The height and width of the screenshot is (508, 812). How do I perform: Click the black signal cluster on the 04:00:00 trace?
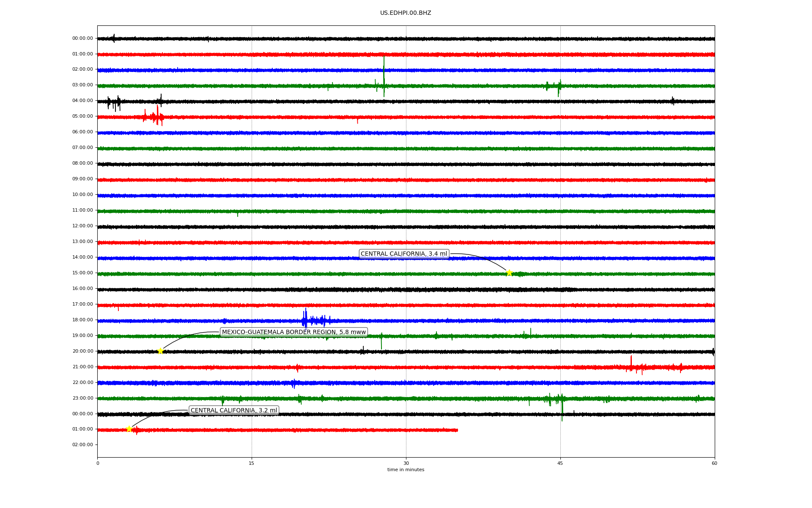tap(114, 102)
